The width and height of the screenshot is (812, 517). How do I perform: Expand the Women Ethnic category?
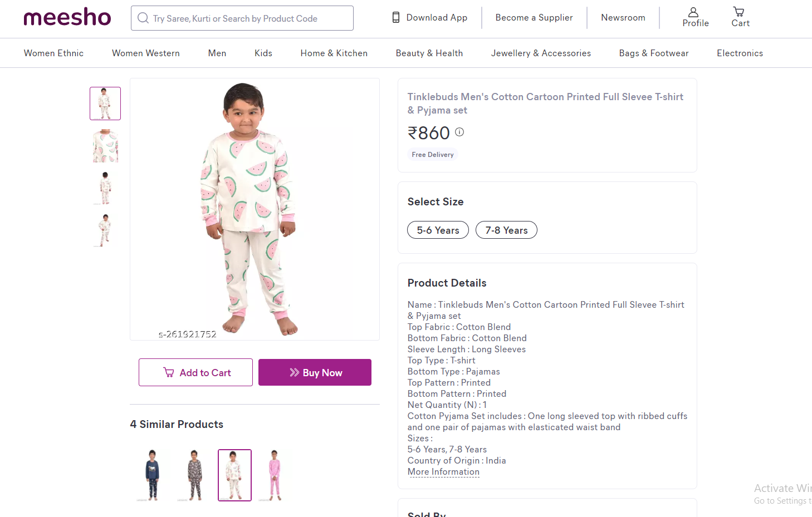point(53,53)
